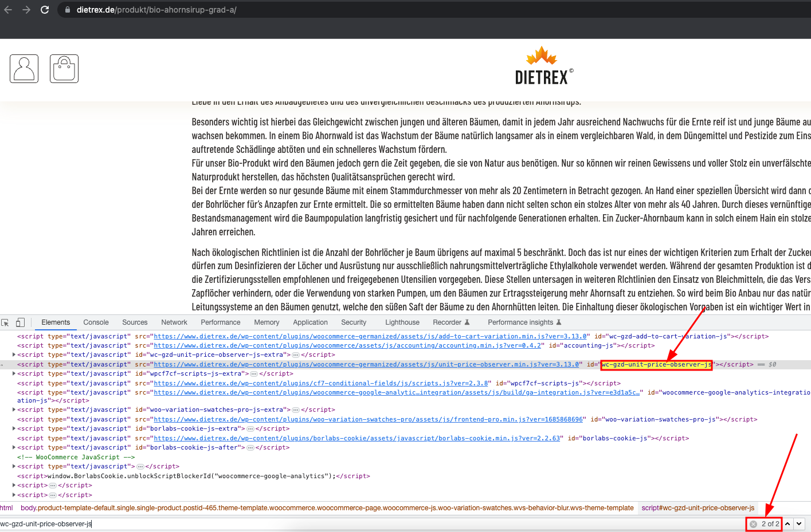Screen dimensions: 811x532
Task: Reload the dietrex.de page
Action: (45, 10)
